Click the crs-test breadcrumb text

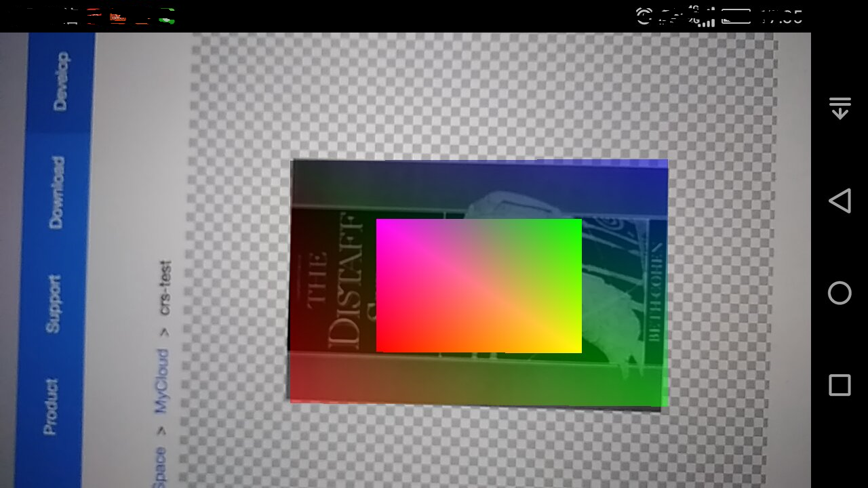(x=165, y=289)
